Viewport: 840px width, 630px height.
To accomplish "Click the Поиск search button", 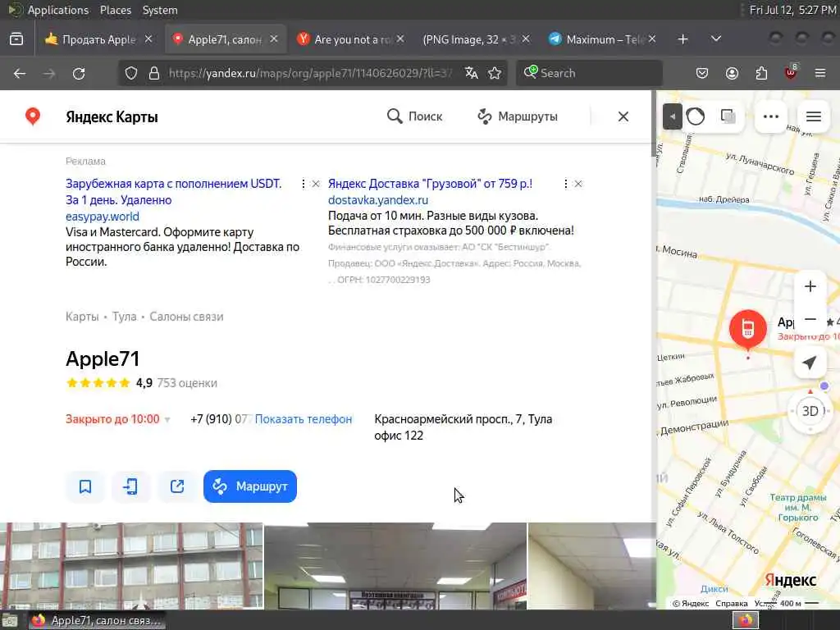I will (414, 116).
